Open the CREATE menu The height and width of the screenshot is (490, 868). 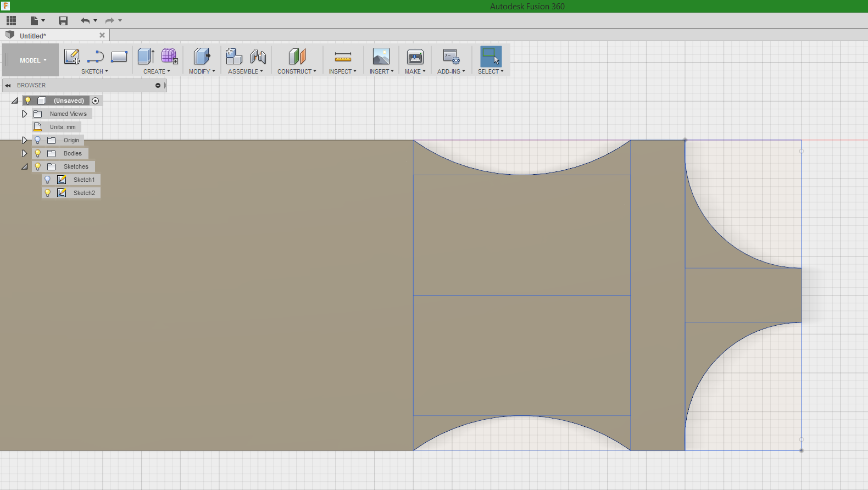tap(157, 71)
